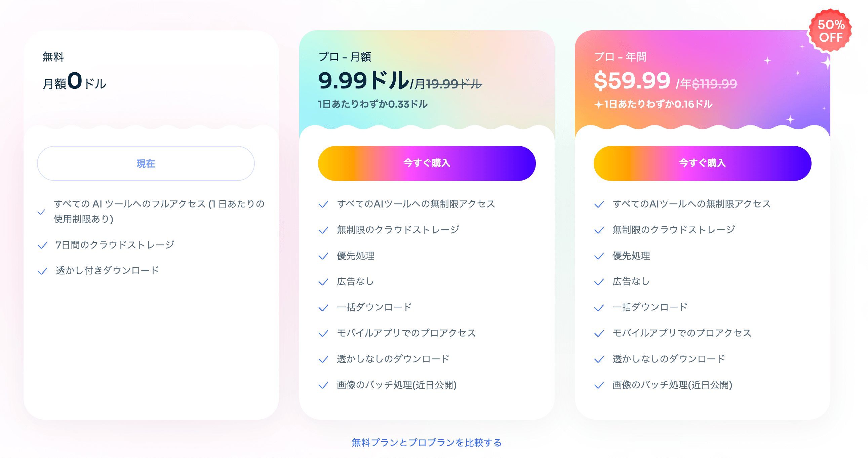This screenshot has width=868, height=458.
Task: Click checkmark beside 7日間のクラウドストレージ
Action: click(x=42, y=245)
